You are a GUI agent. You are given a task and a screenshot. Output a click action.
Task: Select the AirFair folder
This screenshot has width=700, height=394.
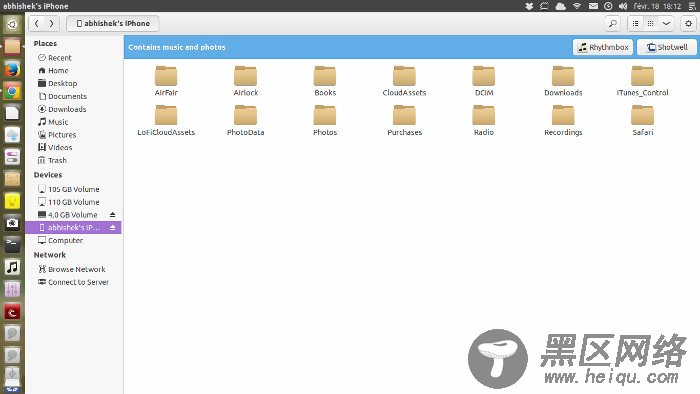pos(166,81)
